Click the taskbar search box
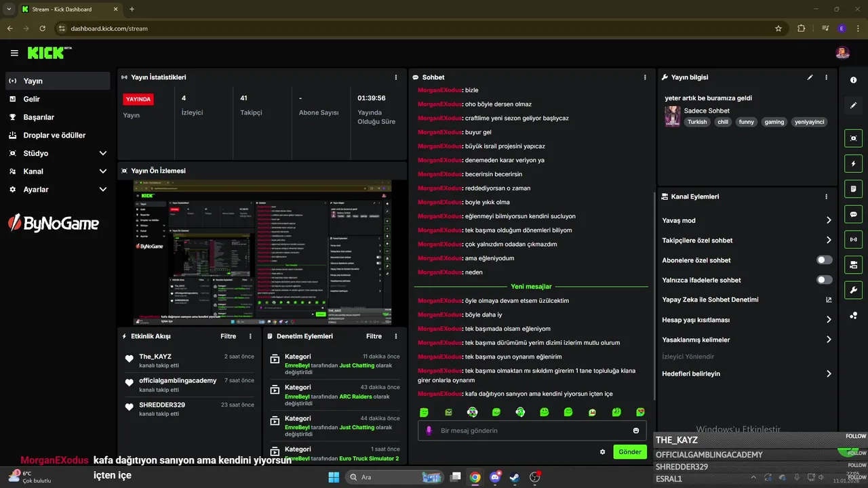Viewport: 868px width, 488px height. 394,477
